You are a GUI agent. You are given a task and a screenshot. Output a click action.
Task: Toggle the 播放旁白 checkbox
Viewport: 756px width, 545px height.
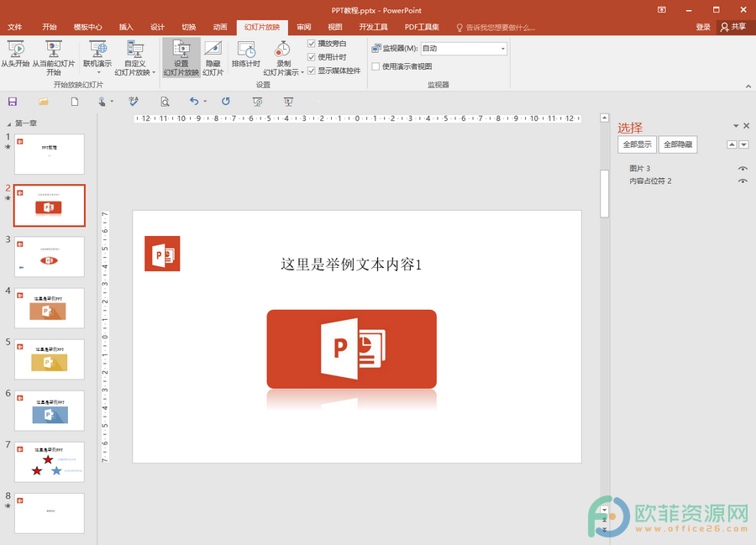[312, 44]
